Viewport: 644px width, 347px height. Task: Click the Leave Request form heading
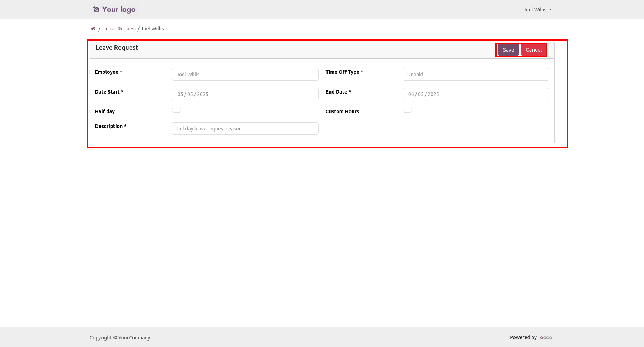pos(117,48)
